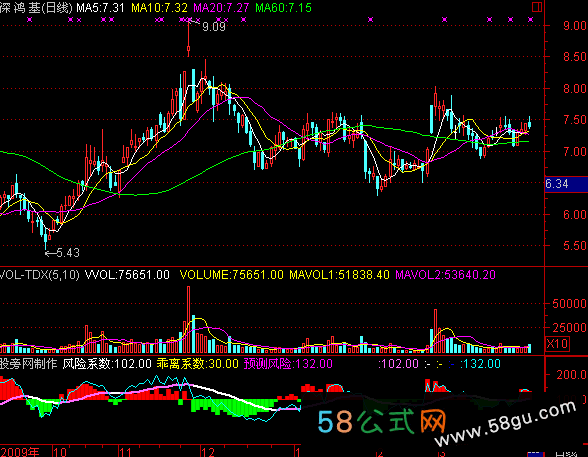Screen dimensions: 588x457
Task: Click the magenta 预测风险:132.00 label
Action: click(288, 364)
